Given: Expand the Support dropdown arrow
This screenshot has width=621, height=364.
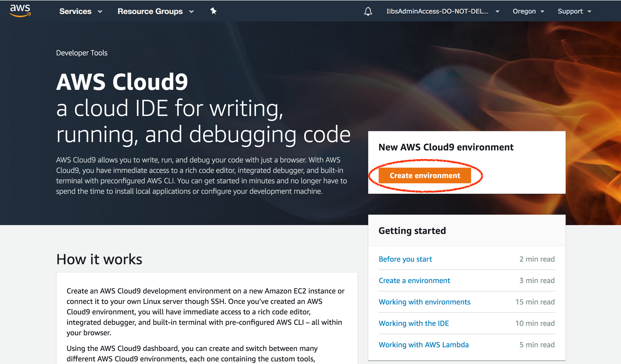Looking at the screenshot, I should (589, 11).
